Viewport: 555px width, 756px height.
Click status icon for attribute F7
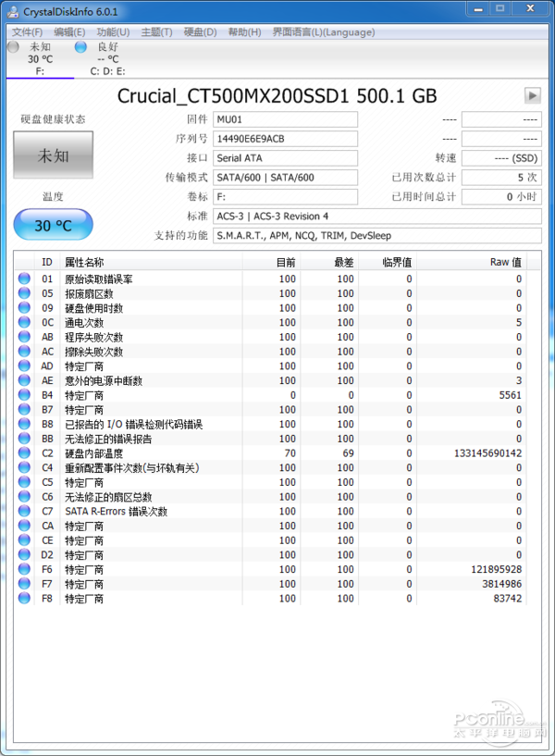pyautogui.click(x=24, y=583)
